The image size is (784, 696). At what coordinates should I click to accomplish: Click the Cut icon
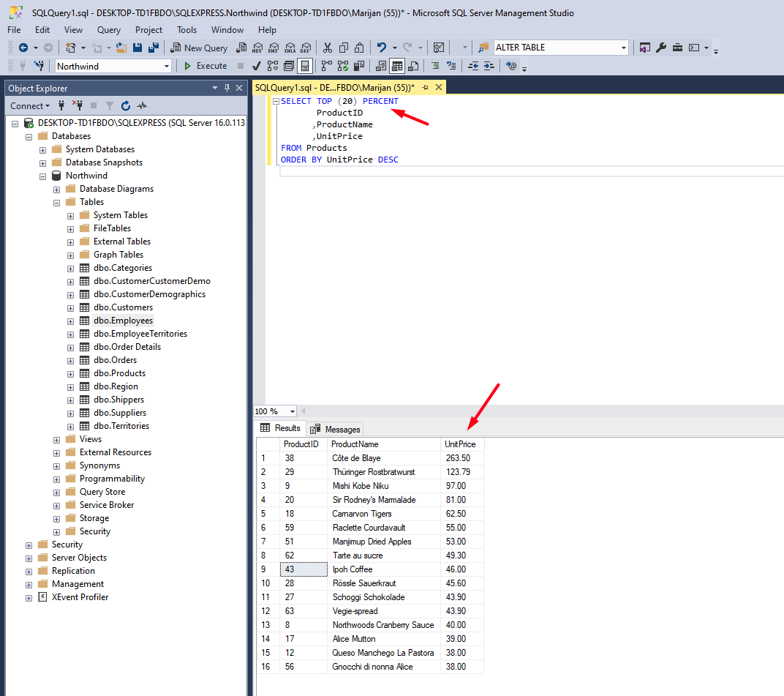[x=328, y=48]
